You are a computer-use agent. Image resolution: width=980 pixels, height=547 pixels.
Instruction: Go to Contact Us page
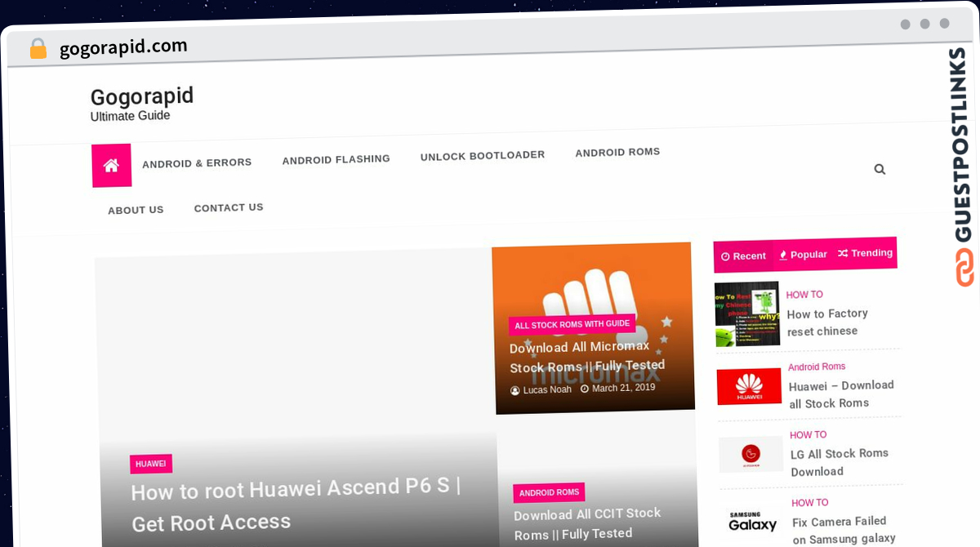click(229, 207)
